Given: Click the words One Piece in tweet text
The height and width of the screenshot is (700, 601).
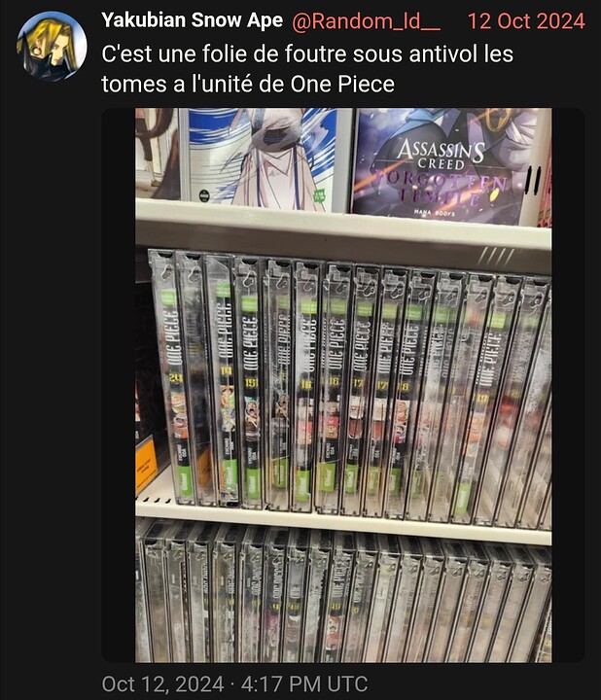Looking at the screenshot, I should click(342, 84).
